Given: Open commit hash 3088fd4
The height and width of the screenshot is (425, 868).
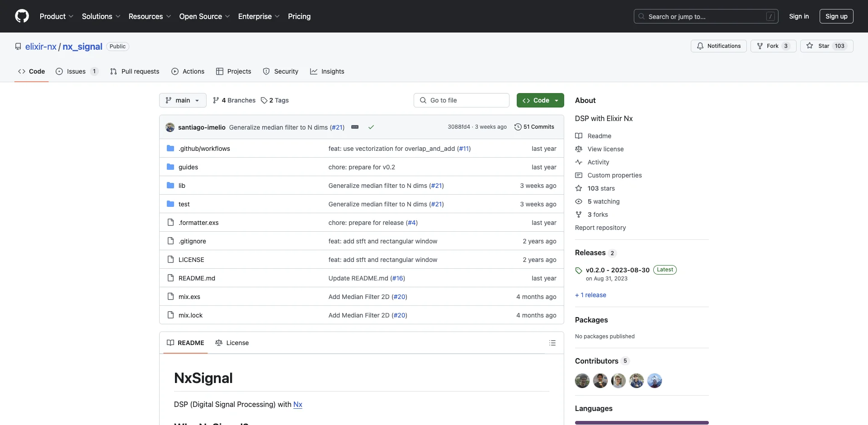Looking at the screenshot, I should click(459, 127).
